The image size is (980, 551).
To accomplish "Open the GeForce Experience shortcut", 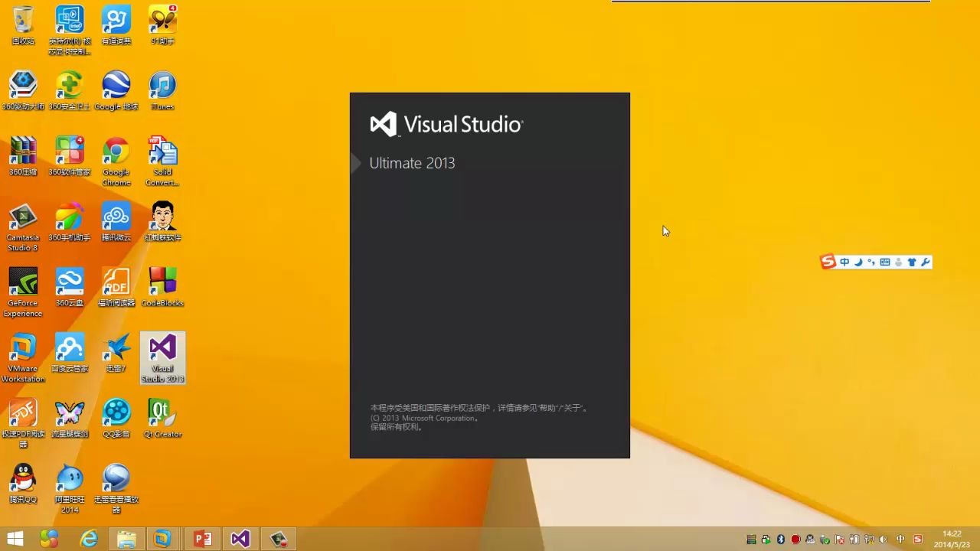I will [x=23, y=292].
